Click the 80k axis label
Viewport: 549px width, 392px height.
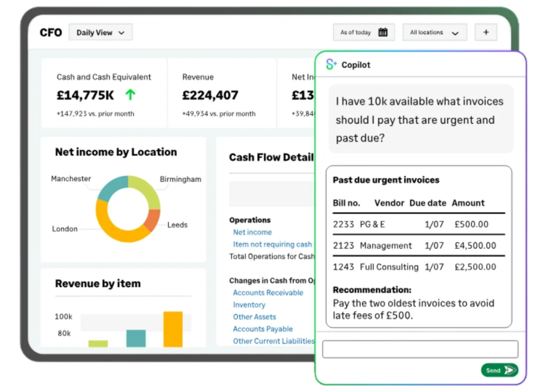point(64,333)
